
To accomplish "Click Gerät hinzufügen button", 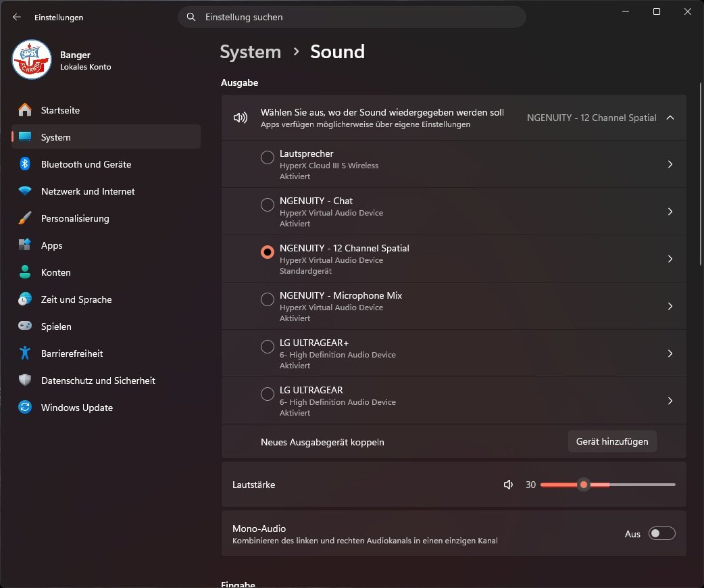I will point(612,441).
